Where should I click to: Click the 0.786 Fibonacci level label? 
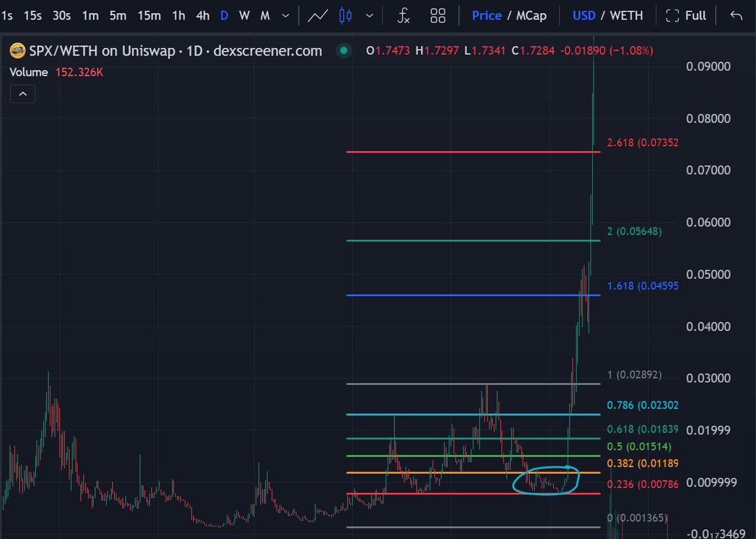coord(643,406)
